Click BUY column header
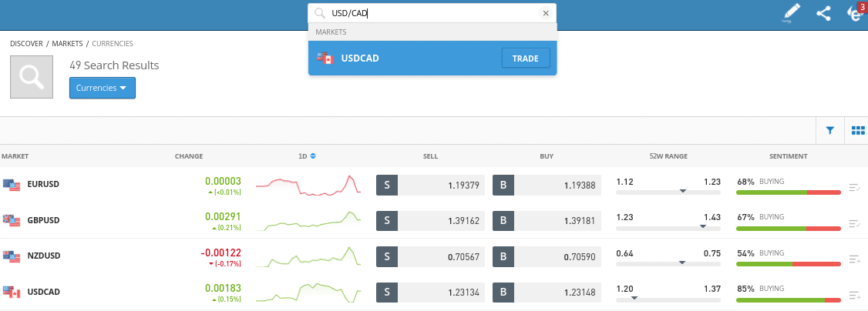 [547, 156]
